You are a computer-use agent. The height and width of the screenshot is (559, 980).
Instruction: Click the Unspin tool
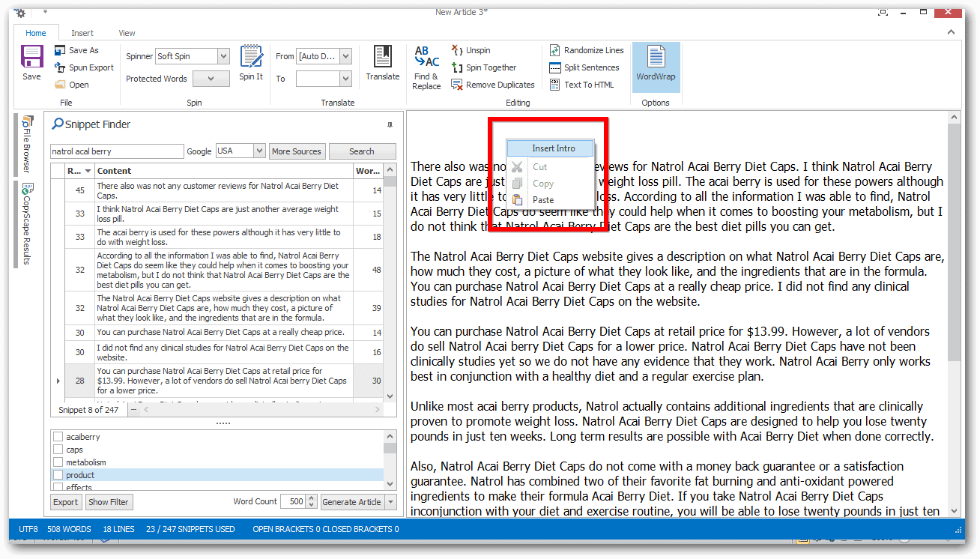[x=471, y=50]
